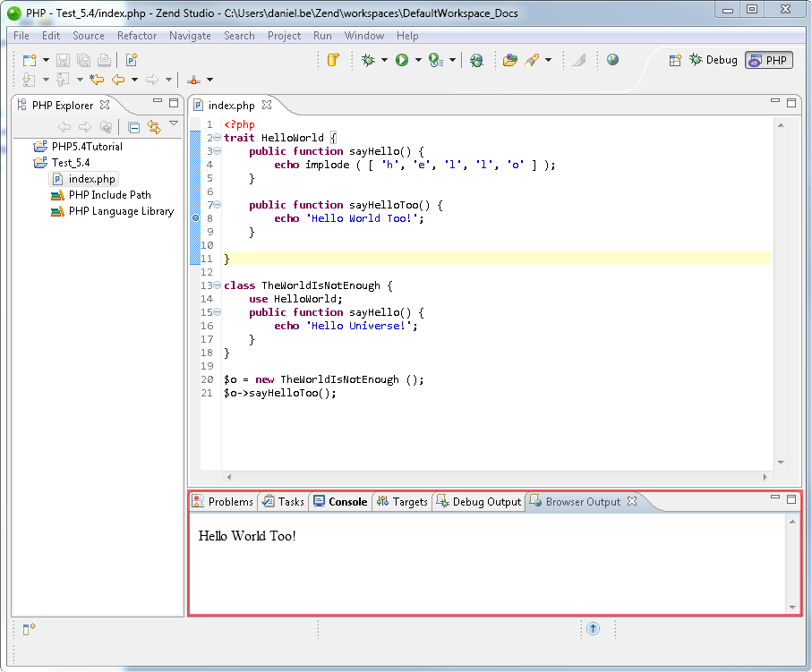Image resolution: width=812 pixels, height=672 pixels.
Task: Close the index.php editor tab
Action: 267,105
